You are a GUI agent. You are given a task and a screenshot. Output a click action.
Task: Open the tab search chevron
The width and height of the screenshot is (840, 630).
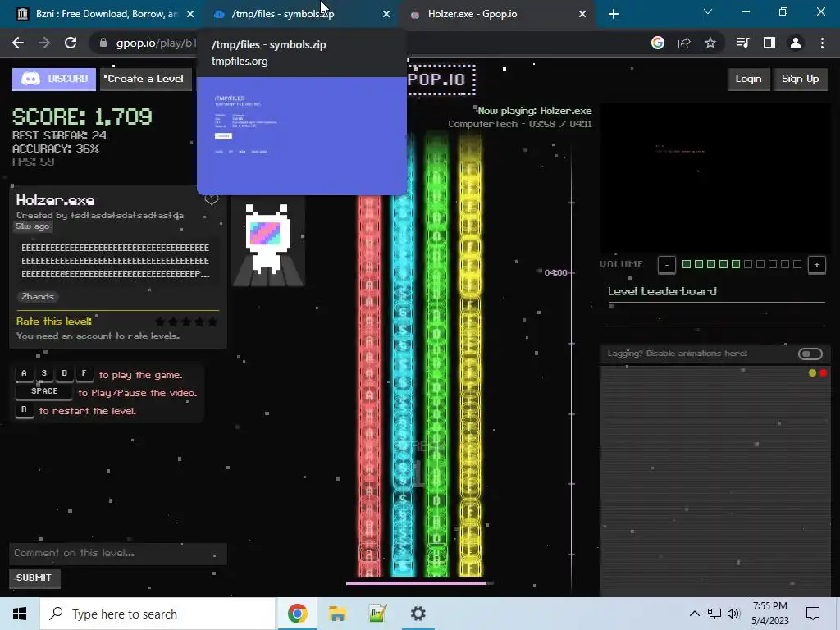[708, 11]
